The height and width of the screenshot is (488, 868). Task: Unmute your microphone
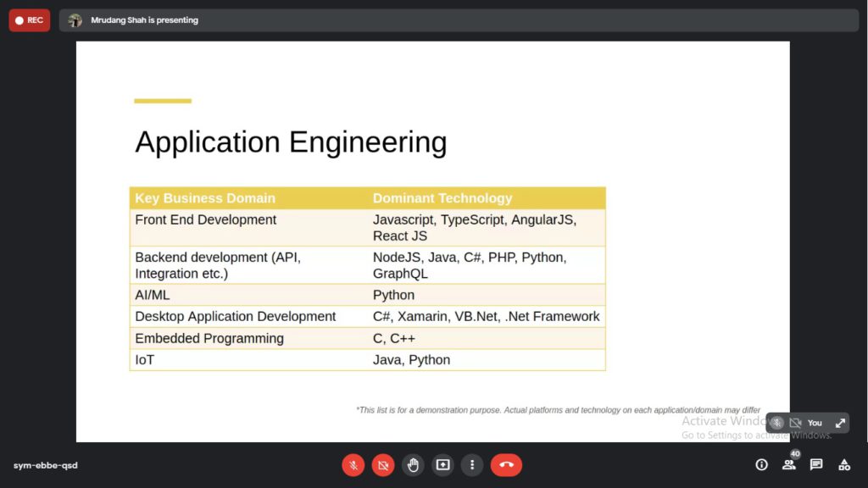coord(353,464)
